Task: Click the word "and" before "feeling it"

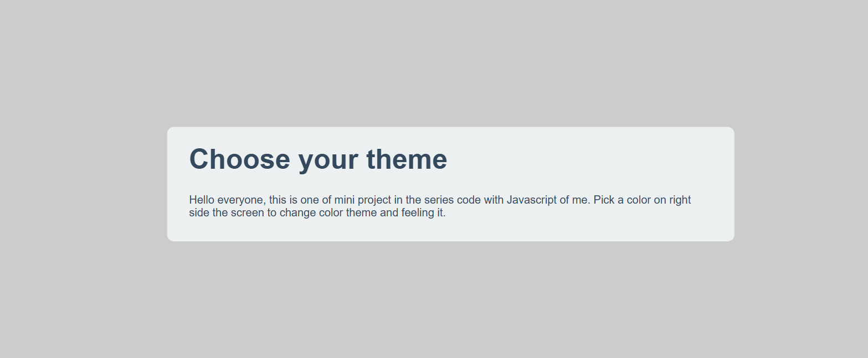Action: (389, 213)
